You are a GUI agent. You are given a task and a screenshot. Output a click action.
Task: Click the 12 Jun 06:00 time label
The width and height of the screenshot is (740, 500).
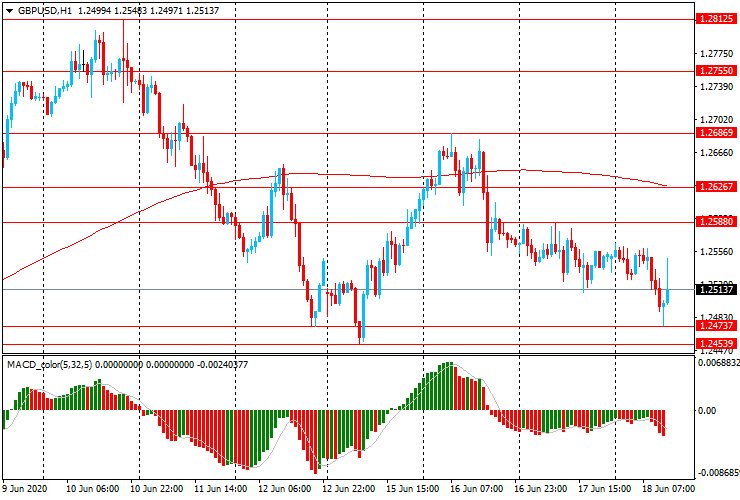tap(285, 489)
